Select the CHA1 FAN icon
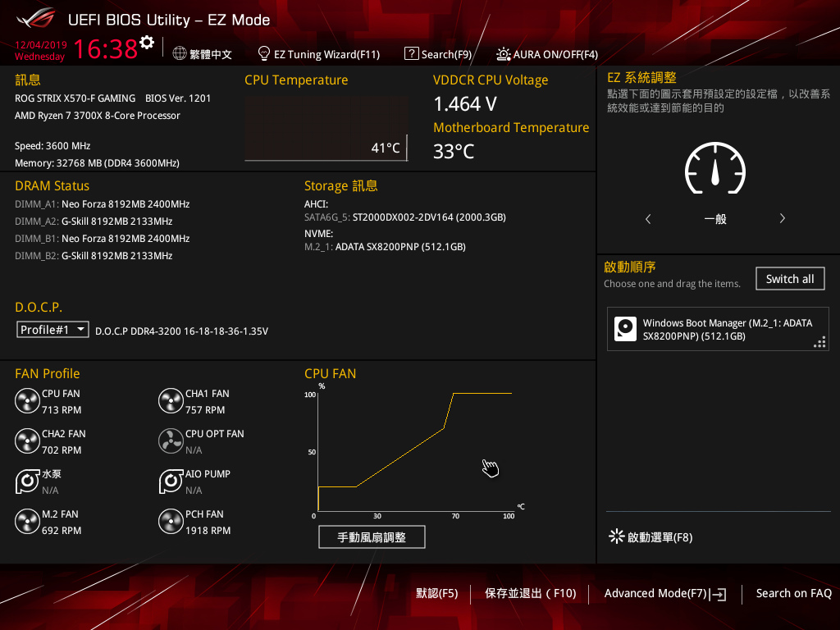840x630 pixels. pos(171,401)
